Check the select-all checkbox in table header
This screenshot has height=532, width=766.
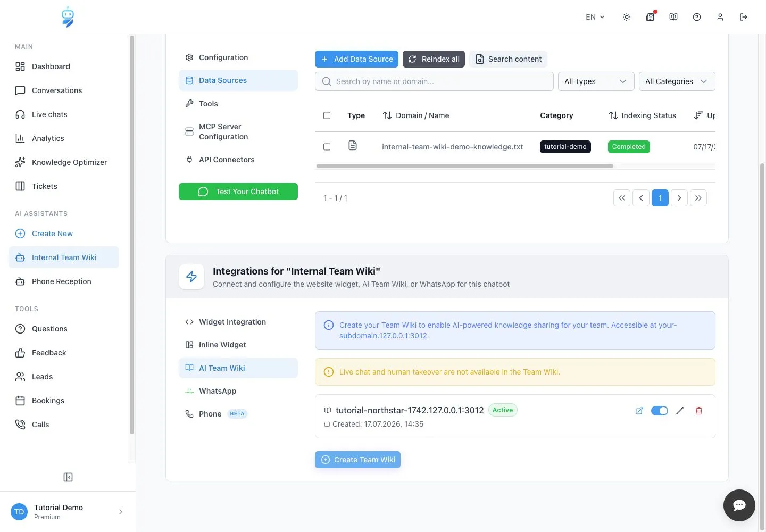[x=327, y=115]
